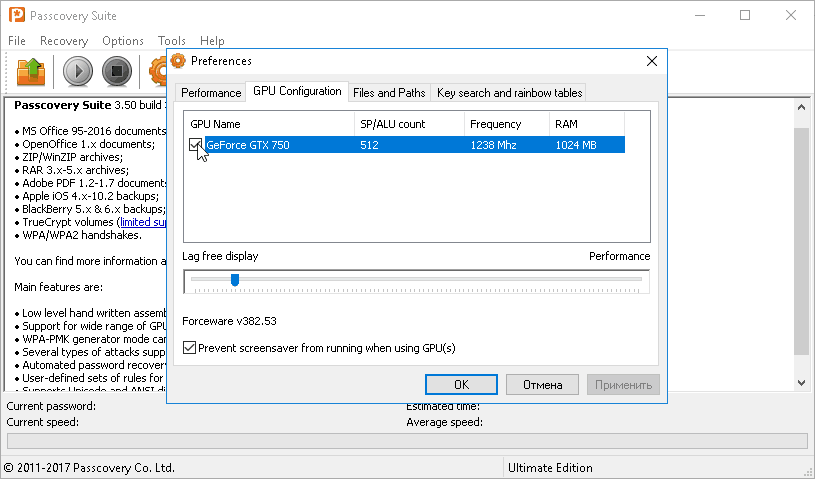The width and height of the screenshot is (815, 479).
Task: Click the performance slider thumb
Action: pos(235,280)
